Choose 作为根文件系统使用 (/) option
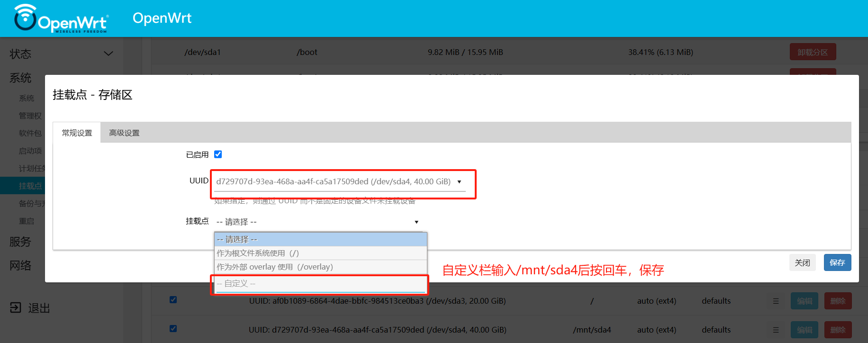The image size is (868, 343). [321, 253]
